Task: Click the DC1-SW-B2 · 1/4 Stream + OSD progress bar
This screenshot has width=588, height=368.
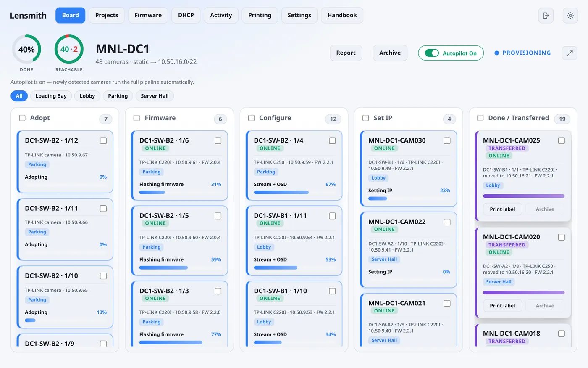Action: [295, 192]
